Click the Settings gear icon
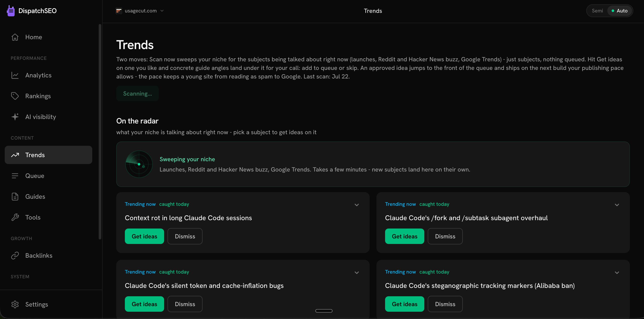The height and width of the screenshot is (319, 644). tap(15, 304)
